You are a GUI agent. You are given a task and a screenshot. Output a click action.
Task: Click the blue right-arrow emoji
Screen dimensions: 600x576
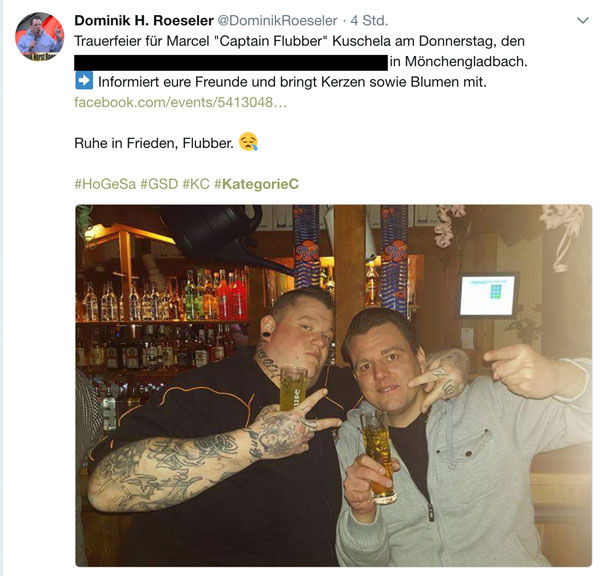84,81
